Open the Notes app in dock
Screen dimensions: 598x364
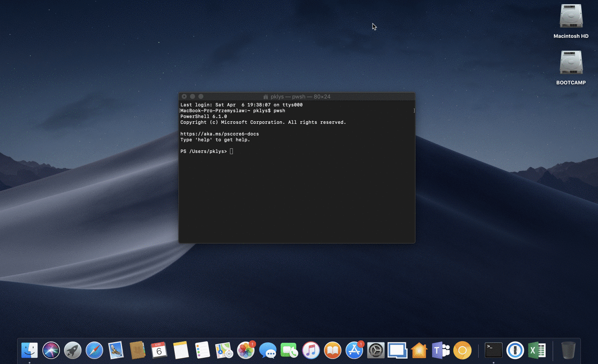click(181, 350)
